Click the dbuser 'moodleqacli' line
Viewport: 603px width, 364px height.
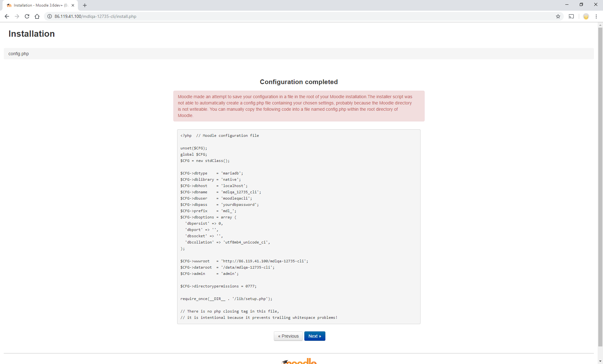[216, 198]
